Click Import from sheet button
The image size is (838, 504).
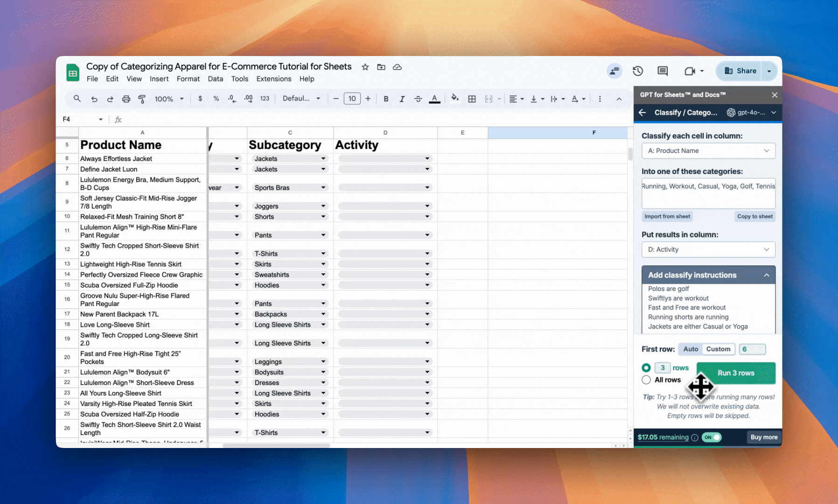pos(667,217)
